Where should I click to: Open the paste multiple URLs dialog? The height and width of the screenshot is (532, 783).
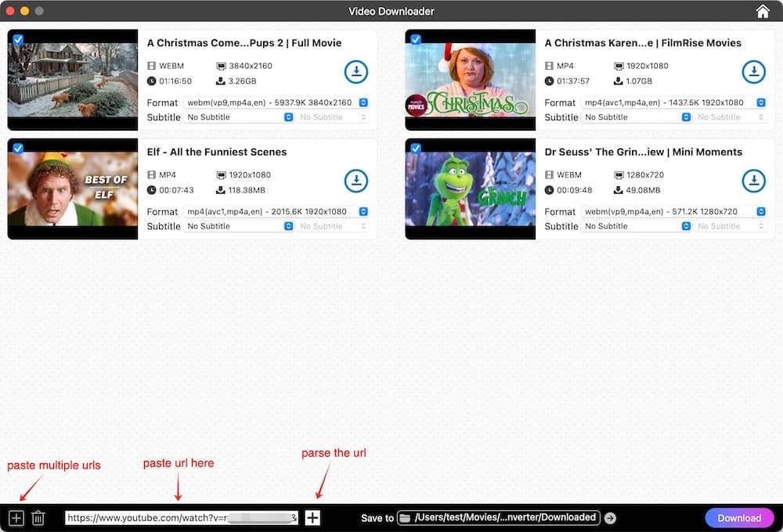[16, 517]
